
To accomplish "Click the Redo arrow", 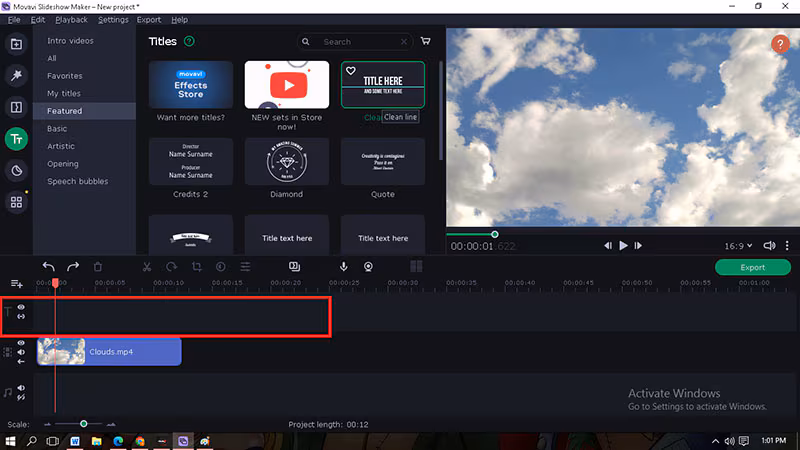I will pos(73,266).
